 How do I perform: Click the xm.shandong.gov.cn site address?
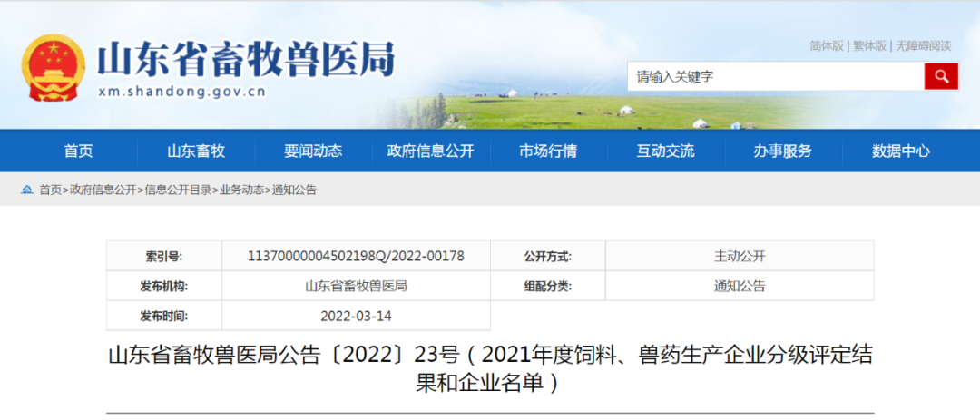point(181,92)
